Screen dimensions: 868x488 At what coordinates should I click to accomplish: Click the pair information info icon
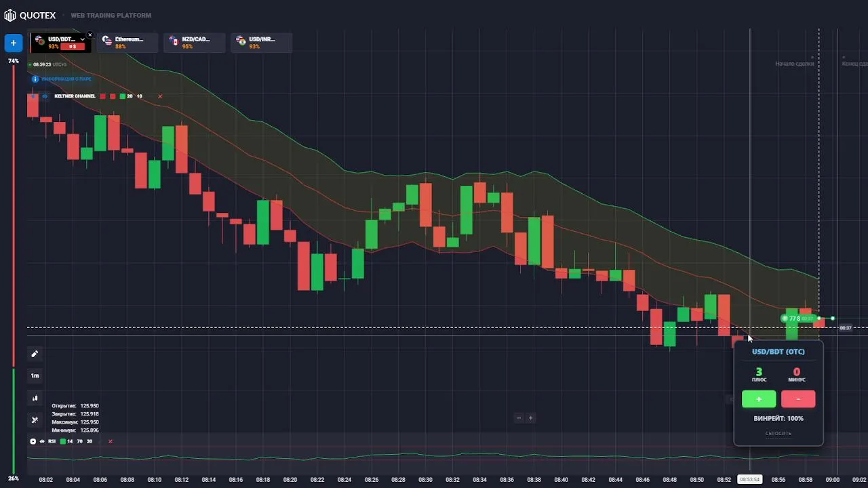35,79
